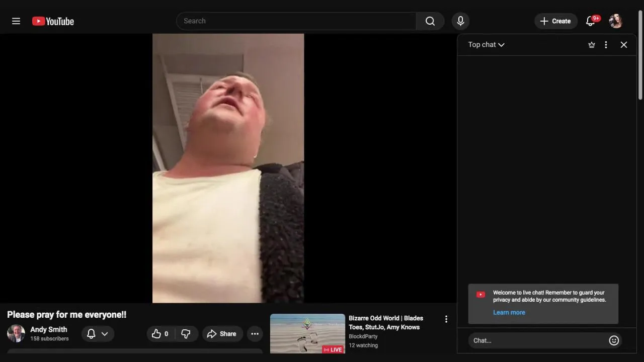Like the video with thumbs up

(160, 334)
